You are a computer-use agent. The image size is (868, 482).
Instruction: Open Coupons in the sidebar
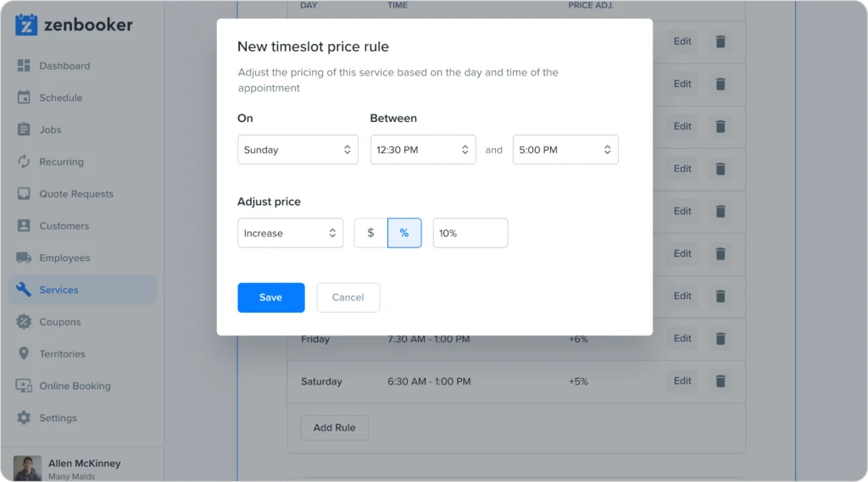pyautogui.click(x=82, y=322)
